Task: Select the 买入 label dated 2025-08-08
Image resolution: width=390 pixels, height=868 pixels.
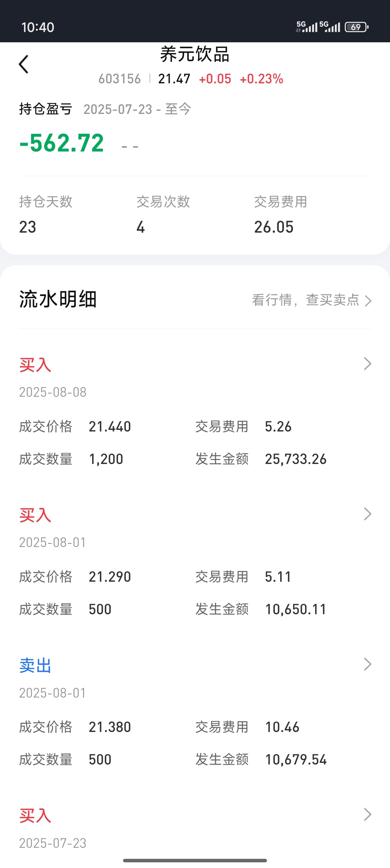Action: (35, 365)
